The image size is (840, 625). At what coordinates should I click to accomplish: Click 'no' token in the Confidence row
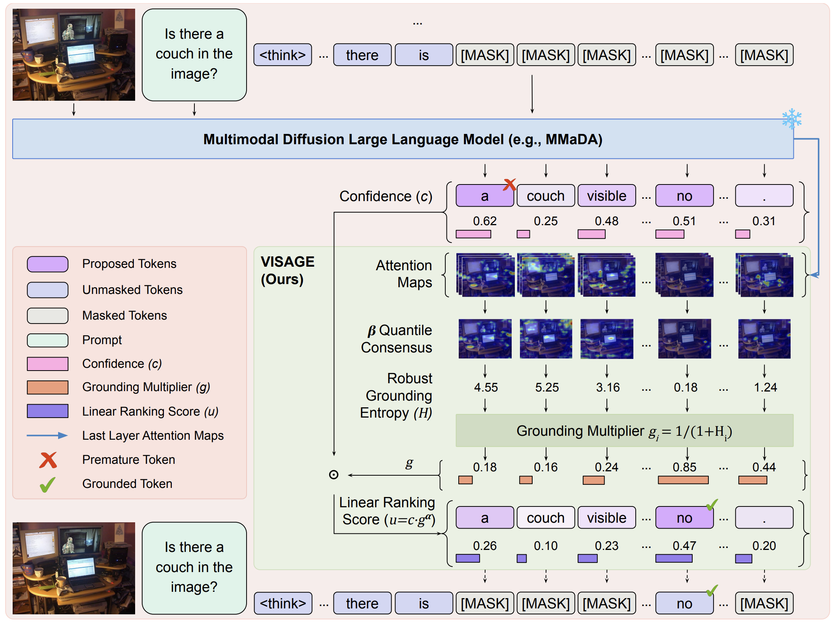[684, 196]
